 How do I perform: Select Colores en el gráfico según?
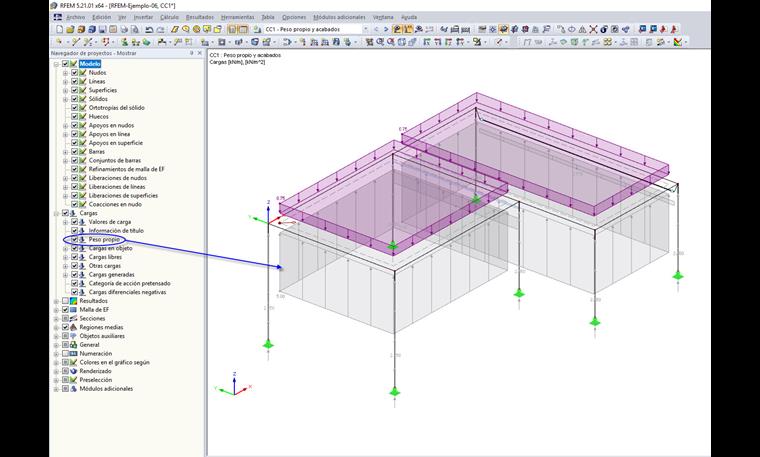tap(114, 362)
